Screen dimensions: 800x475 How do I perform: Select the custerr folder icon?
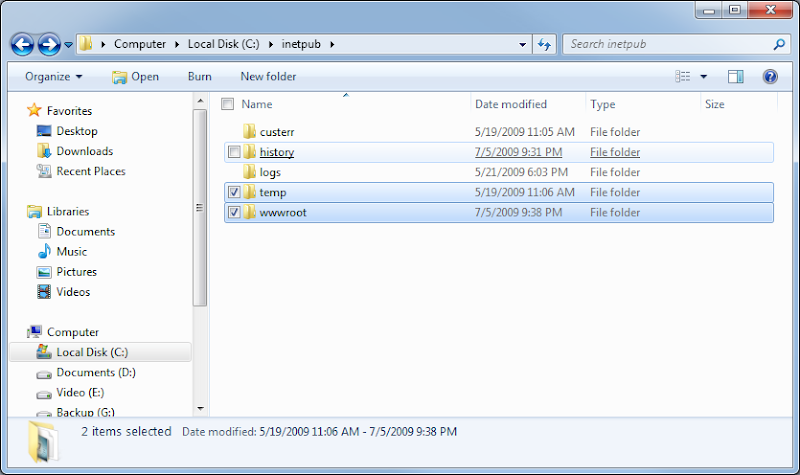click(249, 132)
